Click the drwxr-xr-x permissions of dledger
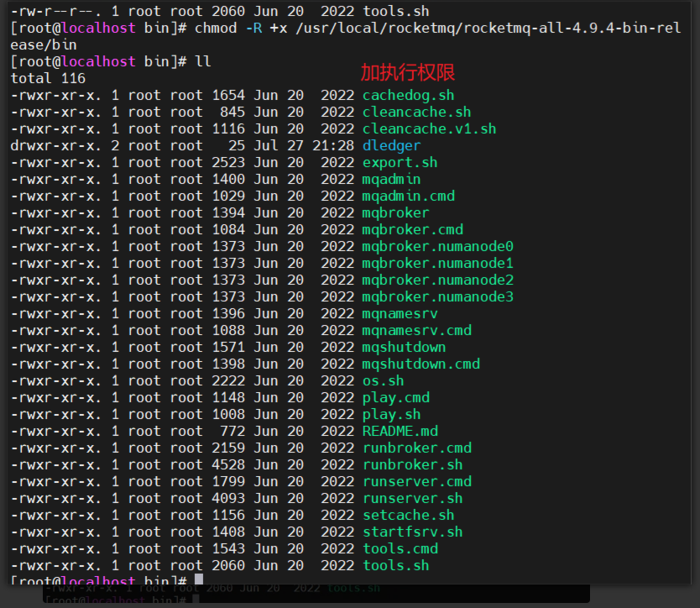The width and height of the screenshot is (700, 608). 55,145
